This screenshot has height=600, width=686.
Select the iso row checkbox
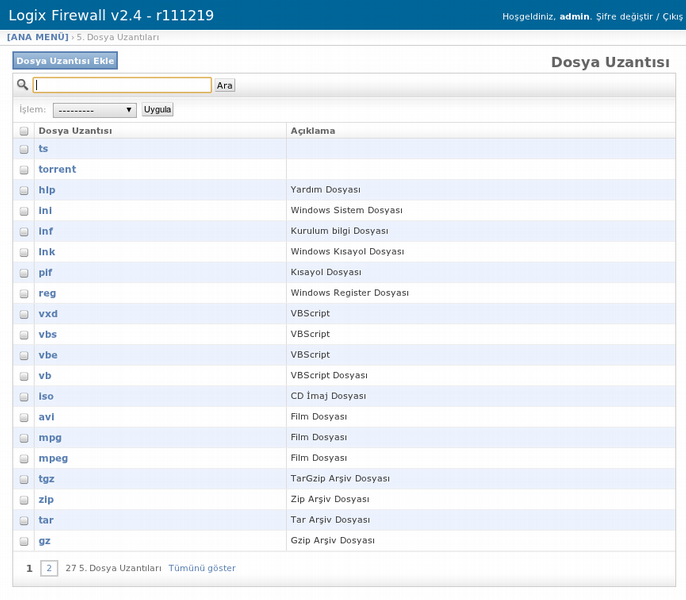[x=24, y=397]
